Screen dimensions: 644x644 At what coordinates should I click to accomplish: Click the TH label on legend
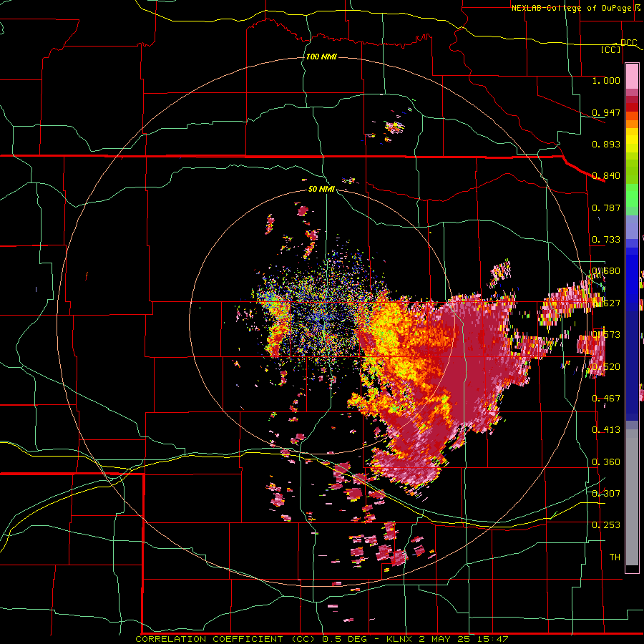(x=615, y=557)
